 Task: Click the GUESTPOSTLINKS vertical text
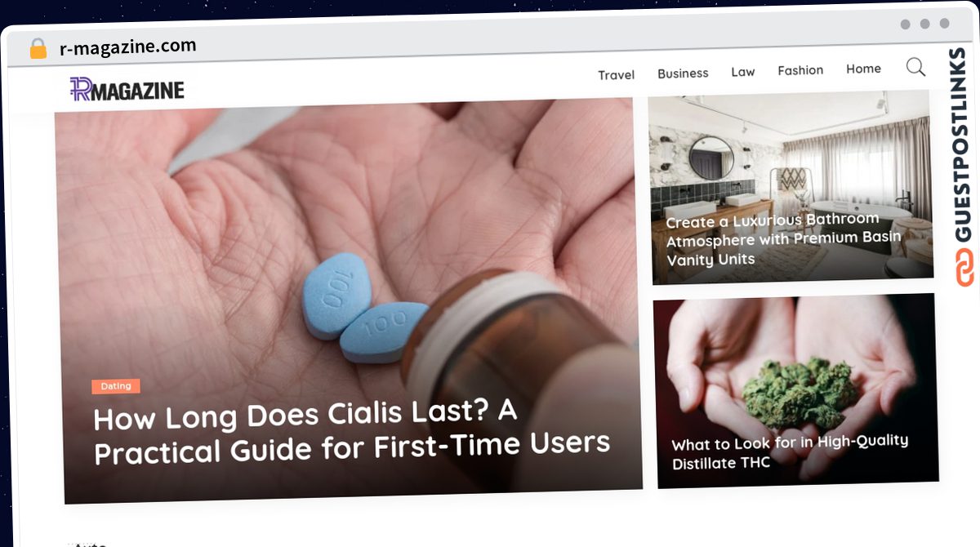point(963,147)
